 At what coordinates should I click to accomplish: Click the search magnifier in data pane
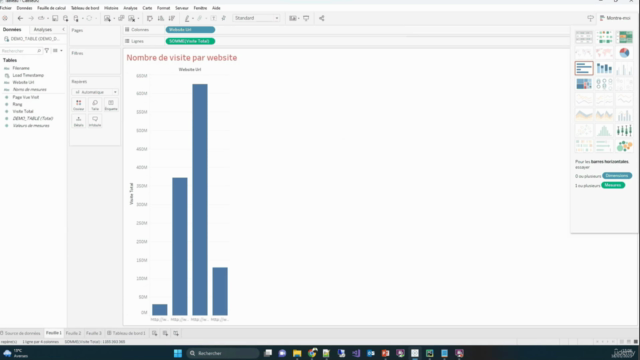pos(39,51)
